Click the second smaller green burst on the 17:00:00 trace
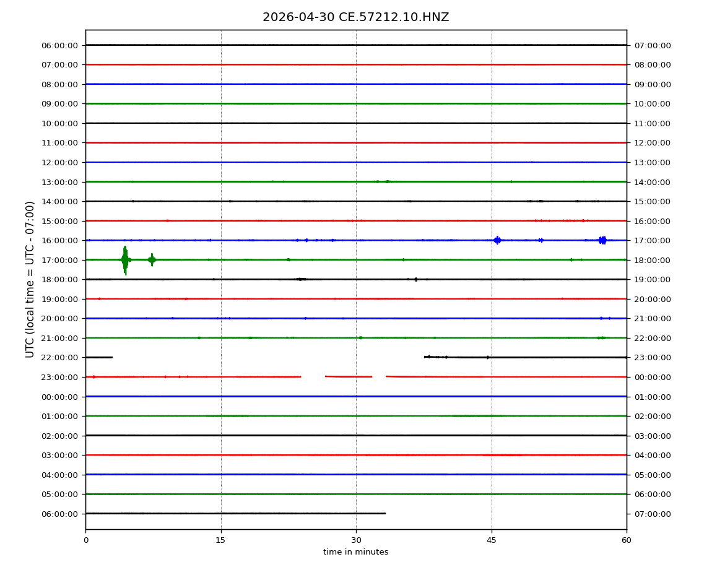This screenshot has height=588, width=712. tap(152, 259)
